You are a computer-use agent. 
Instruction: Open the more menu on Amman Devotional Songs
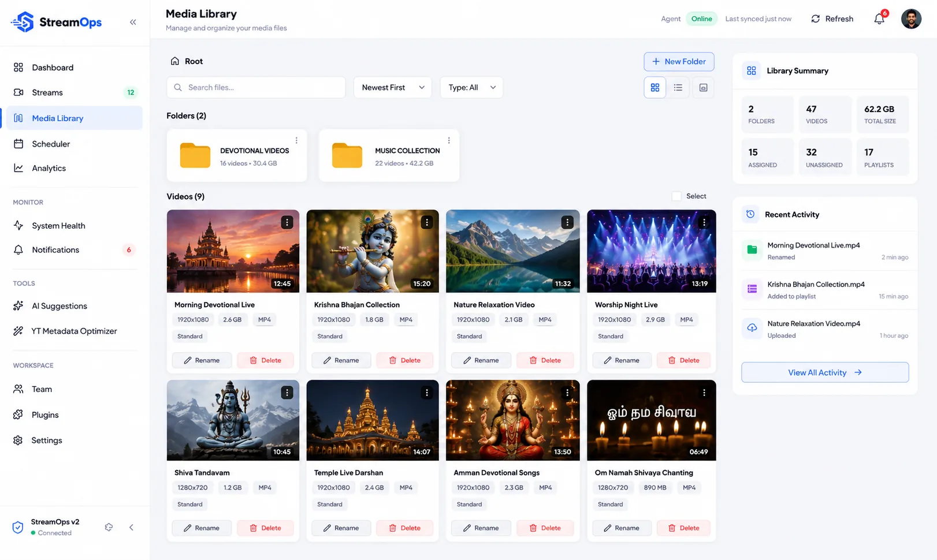coord(567,393)
